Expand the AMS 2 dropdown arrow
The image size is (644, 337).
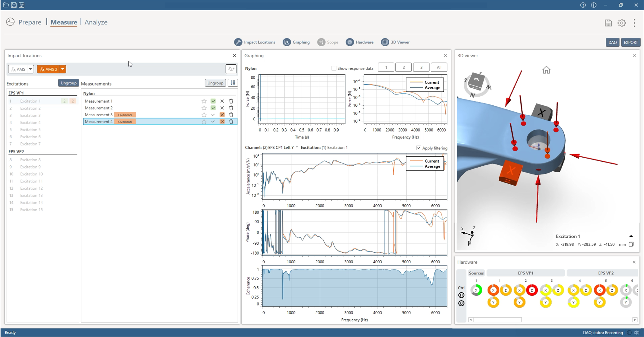pyautogui.click(x=63, y=69)
